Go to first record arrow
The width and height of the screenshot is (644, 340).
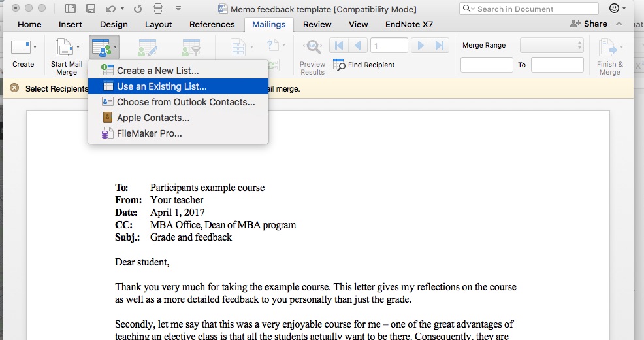coord(338,46)
